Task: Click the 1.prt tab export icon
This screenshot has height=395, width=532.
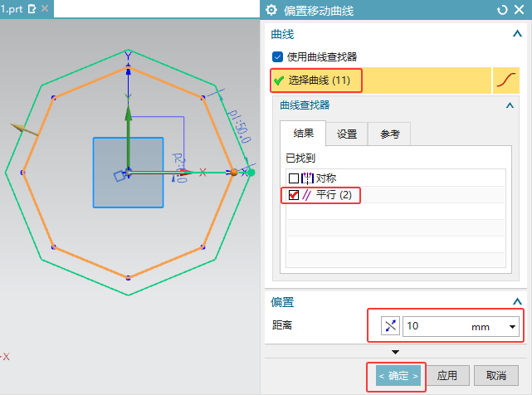Action: tap(32, 9)
